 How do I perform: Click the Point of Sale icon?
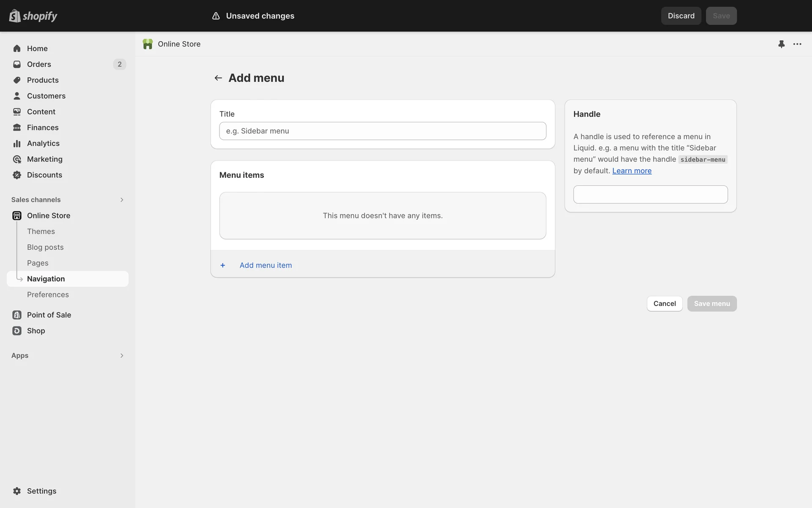[x=17, y=315]
